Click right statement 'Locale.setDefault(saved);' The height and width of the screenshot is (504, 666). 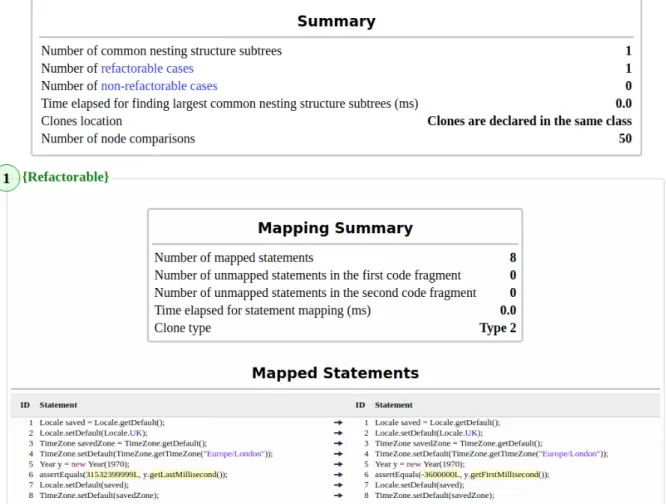tap(419, 485)
